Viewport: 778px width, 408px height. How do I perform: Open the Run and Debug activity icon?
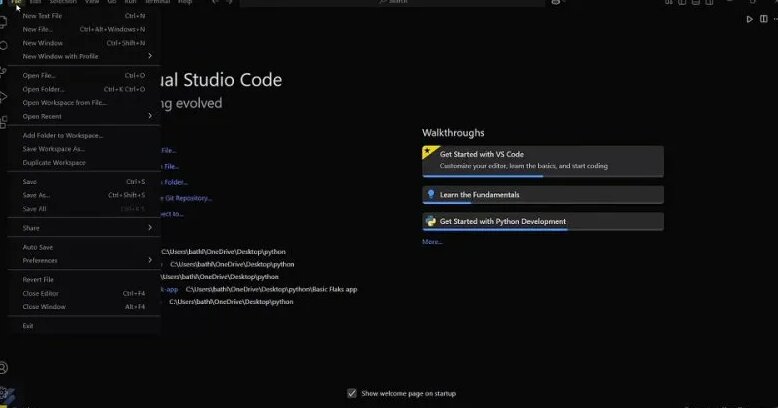(x=3, y=96)
